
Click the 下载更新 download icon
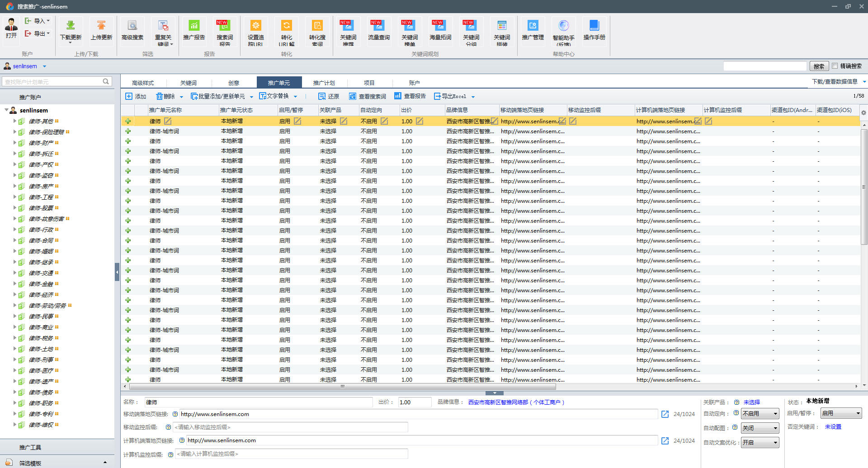coord(71,26)
